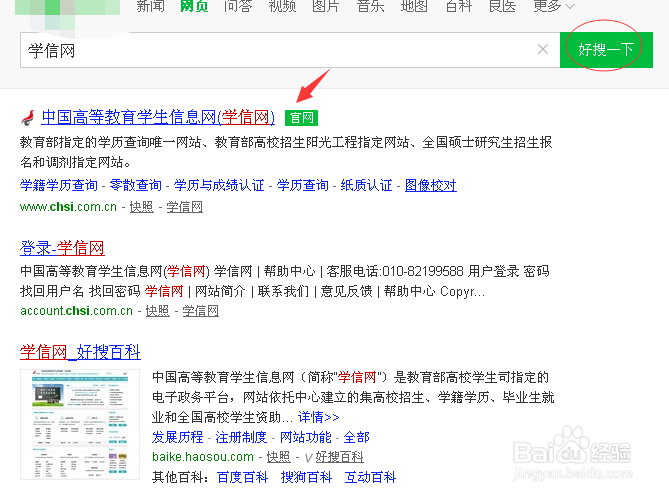Open 中国高等教育学生信息网(学信网) result title
Viewport: 669px width, 497px height.
pos(158,117)
